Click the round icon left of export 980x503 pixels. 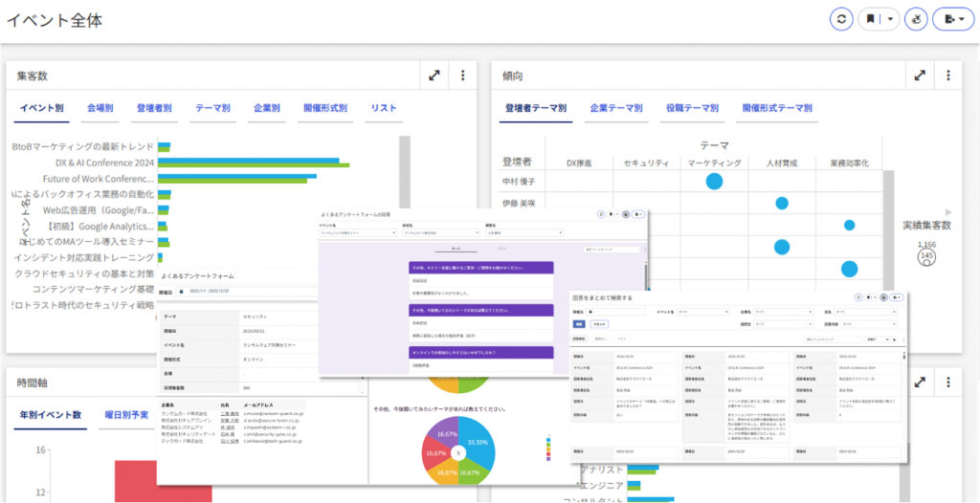tap(918, 19)
